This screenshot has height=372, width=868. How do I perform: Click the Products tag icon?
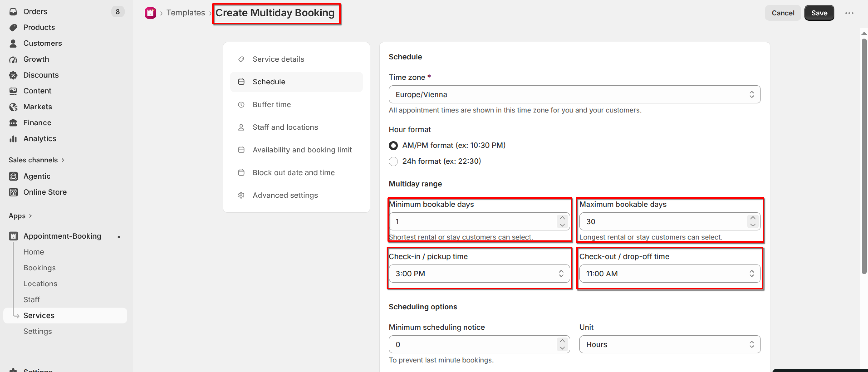(x=13, y=27)
